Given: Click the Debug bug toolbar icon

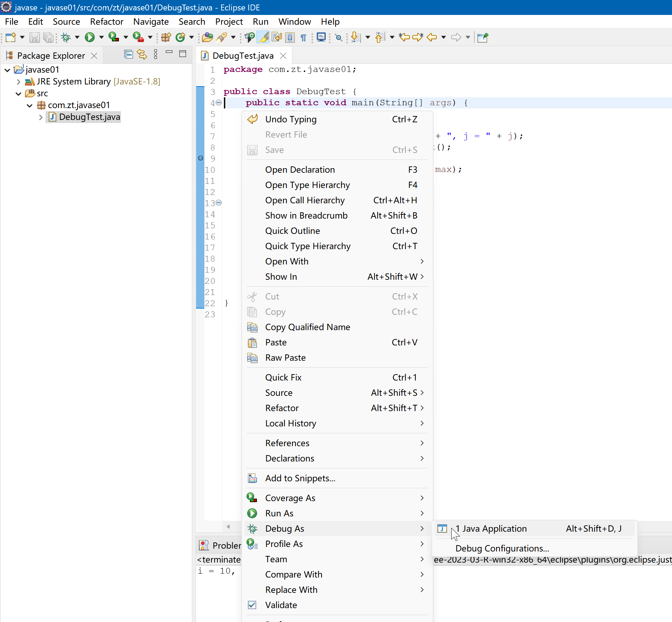Looking at the screenshot, I should tap(66, 37).
